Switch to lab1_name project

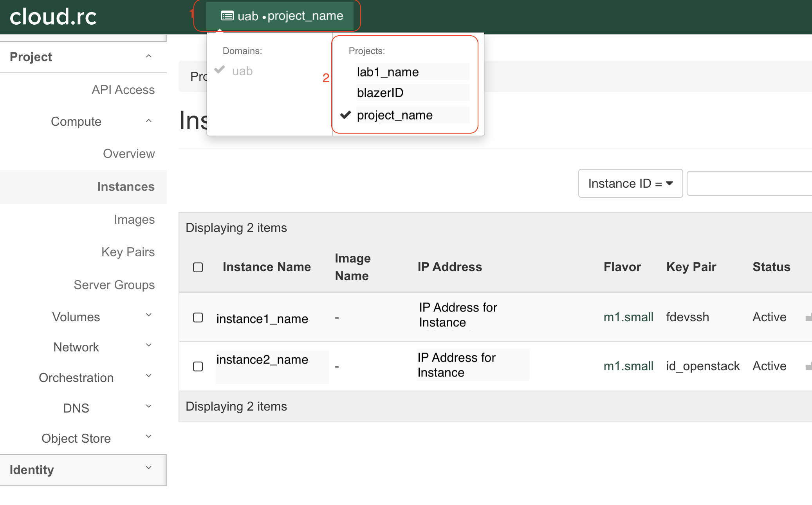coord(388,72)
